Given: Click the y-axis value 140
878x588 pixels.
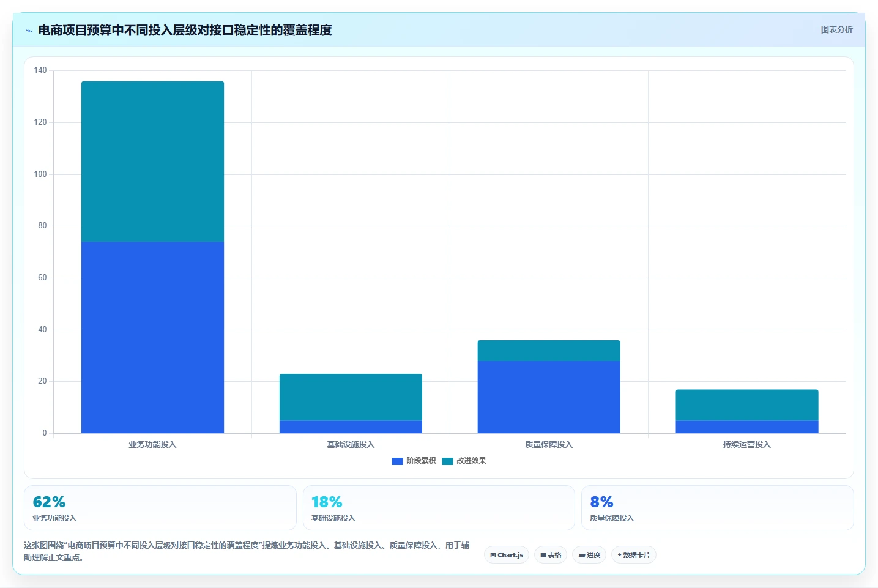Looking at the screenshot, I should (40, 70).
